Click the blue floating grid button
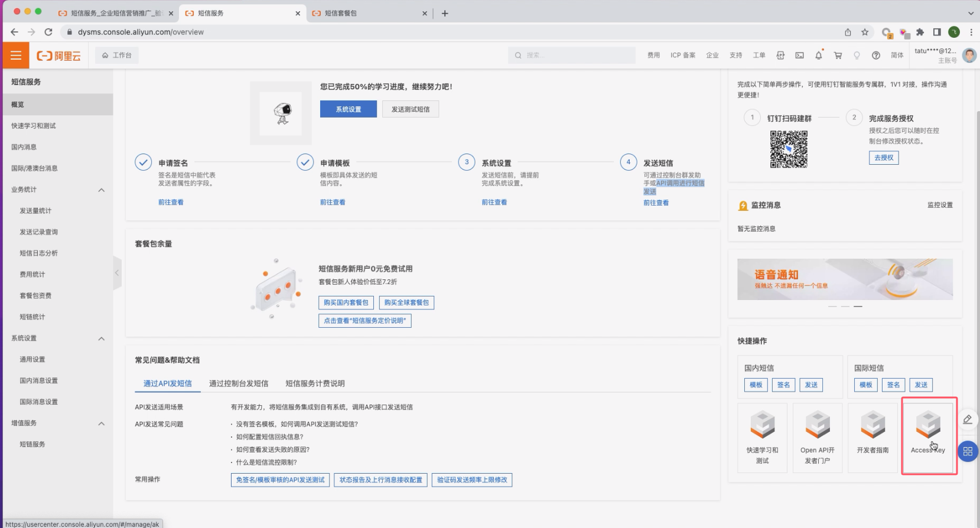 pos(968,452)
